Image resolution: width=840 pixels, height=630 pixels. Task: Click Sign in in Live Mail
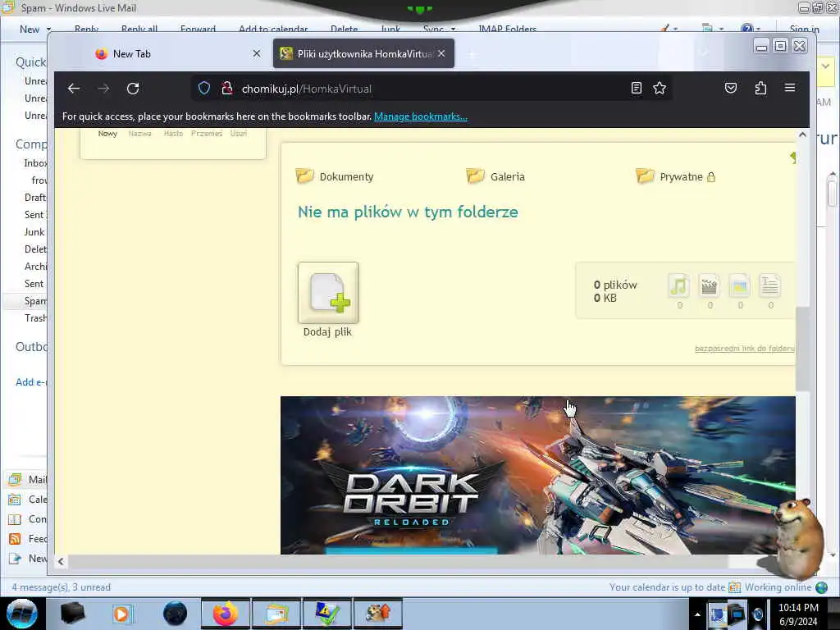coord(804,29)
